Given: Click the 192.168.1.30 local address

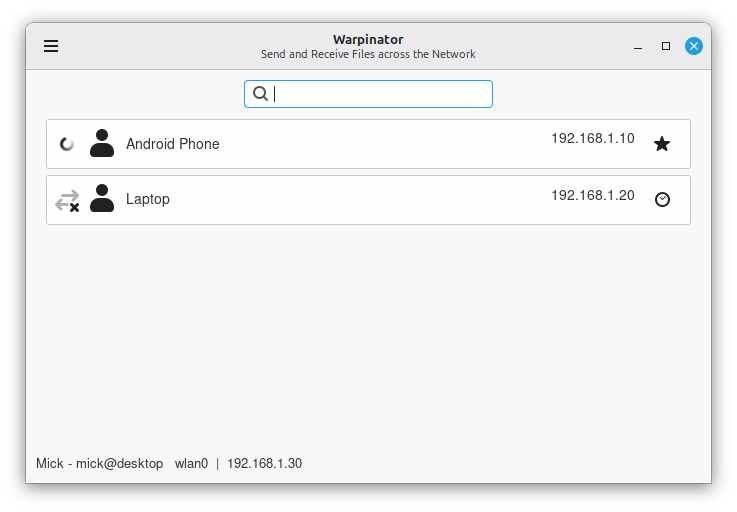Looking at the screenshot, I should [x=265, y=464].
